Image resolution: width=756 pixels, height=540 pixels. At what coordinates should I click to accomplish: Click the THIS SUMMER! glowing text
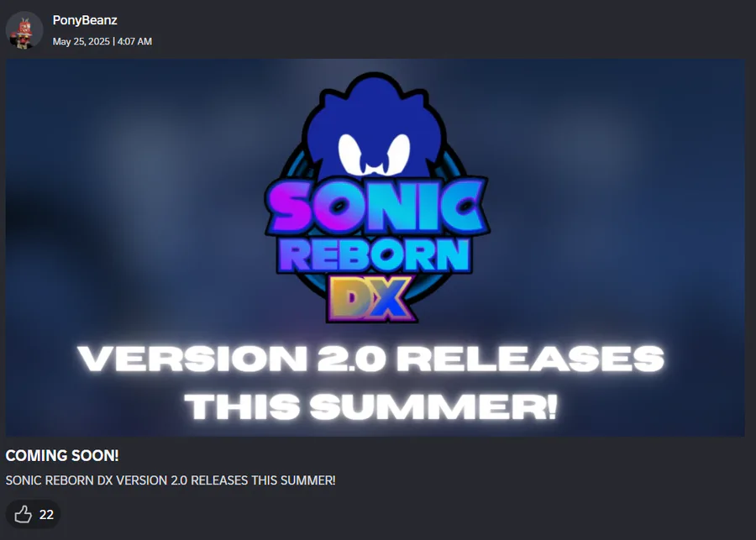pos(370,406)
